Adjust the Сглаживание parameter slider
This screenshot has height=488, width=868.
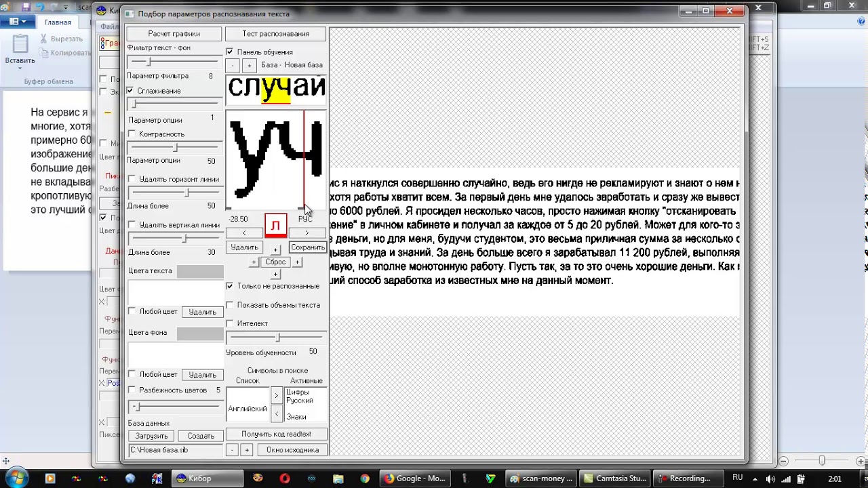(x=174, y=104)
